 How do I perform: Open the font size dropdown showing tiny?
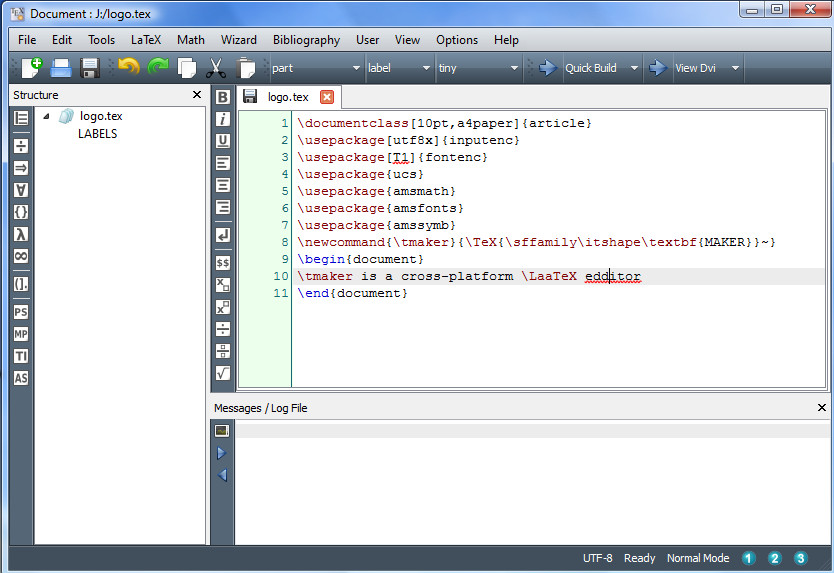tap(478, 68)
